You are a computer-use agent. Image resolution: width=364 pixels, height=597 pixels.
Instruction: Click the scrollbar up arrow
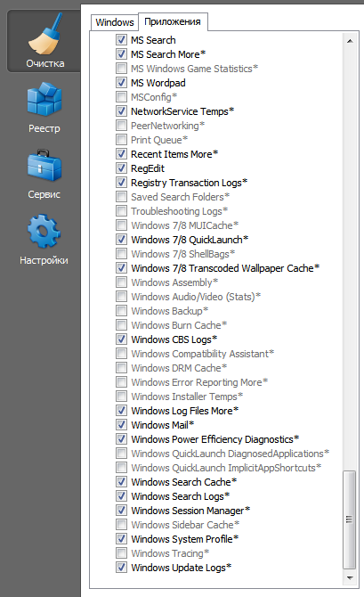[x=350, y=41]
